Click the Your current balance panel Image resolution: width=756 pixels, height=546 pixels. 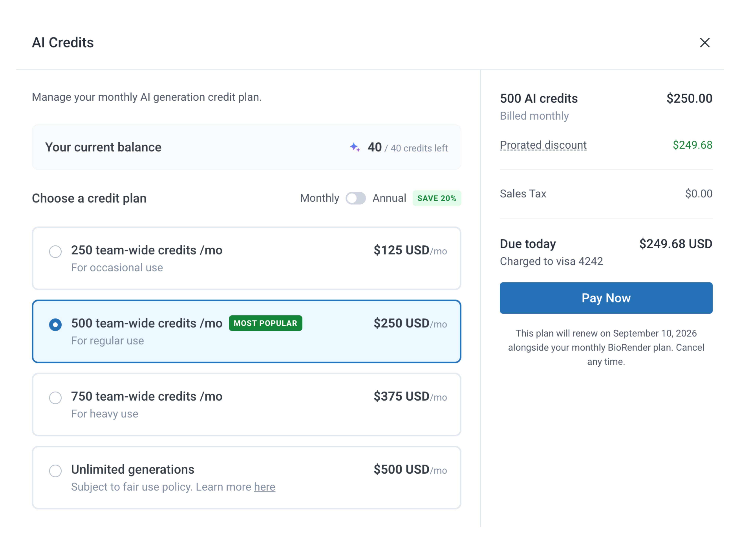pyautogui.click(x=246, y=147)
